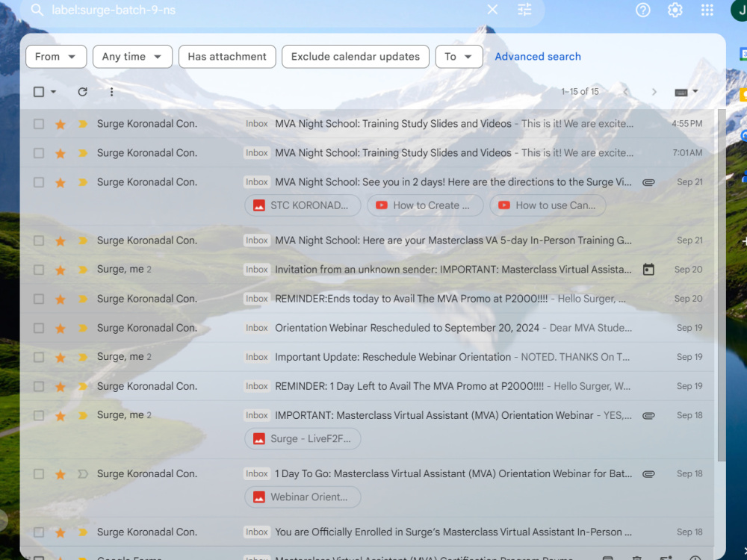Screen dimensions: 747x560
Task: Select checkbox for Masterclass VA 5-day Training email
Action: pyautogui.click(x=39, y=240)
